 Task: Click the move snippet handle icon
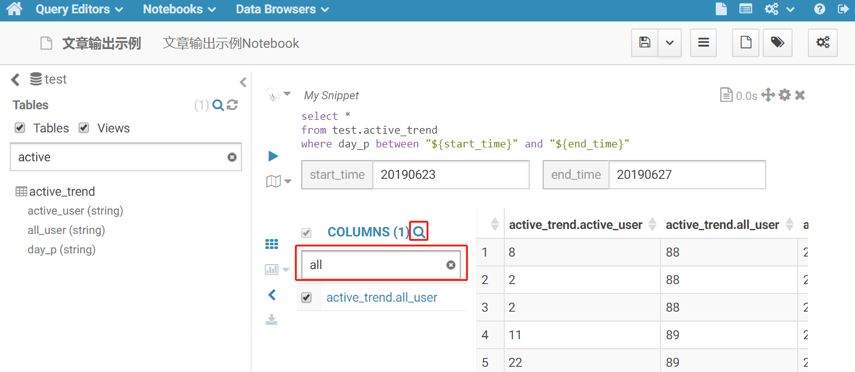(768, 95)
